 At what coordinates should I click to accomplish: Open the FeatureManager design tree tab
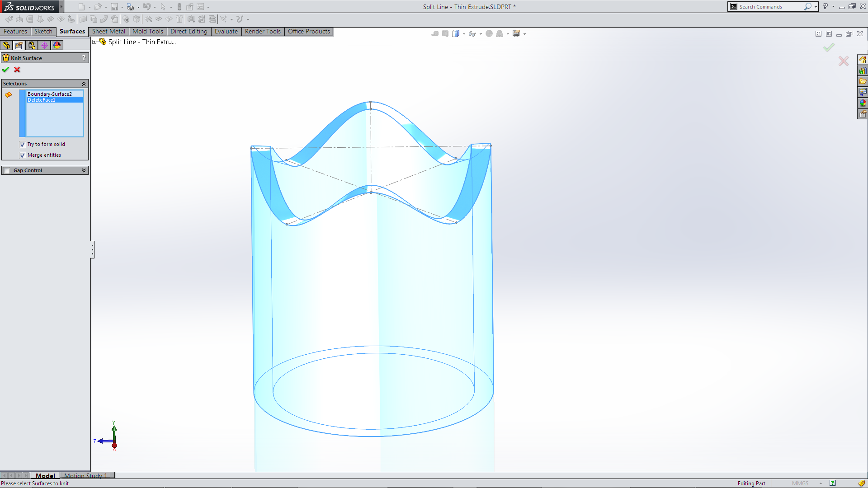tap(6, 45)
